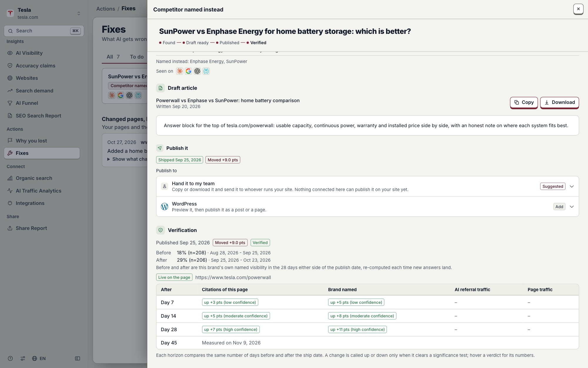The image size is (588, 368).
Task: Click the WordPress logo icon
Action: 165,207
